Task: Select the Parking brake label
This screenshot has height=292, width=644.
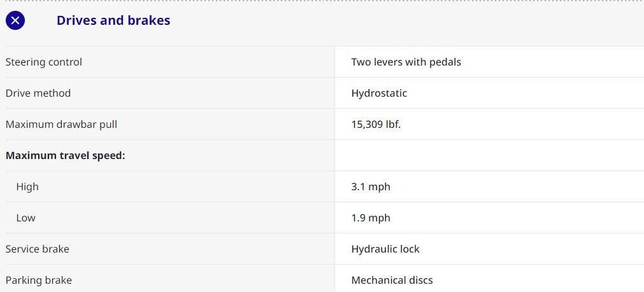Action: pos(39,281)
